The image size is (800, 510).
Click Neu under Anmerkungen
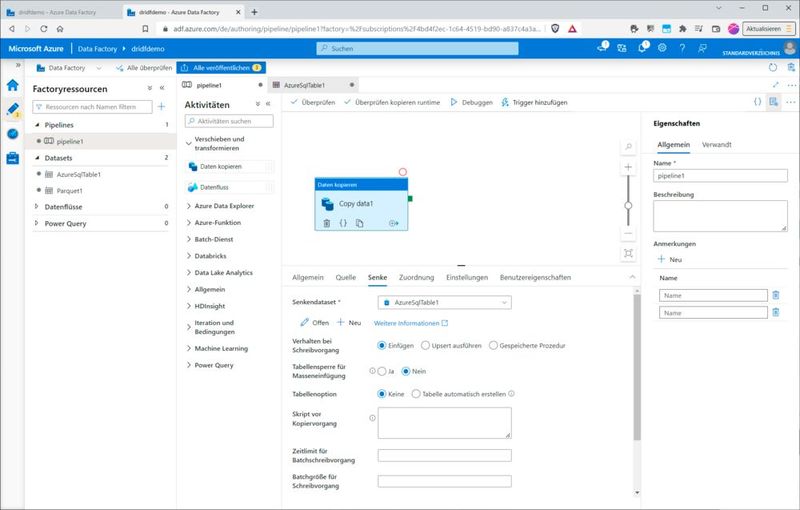(669, 259)
